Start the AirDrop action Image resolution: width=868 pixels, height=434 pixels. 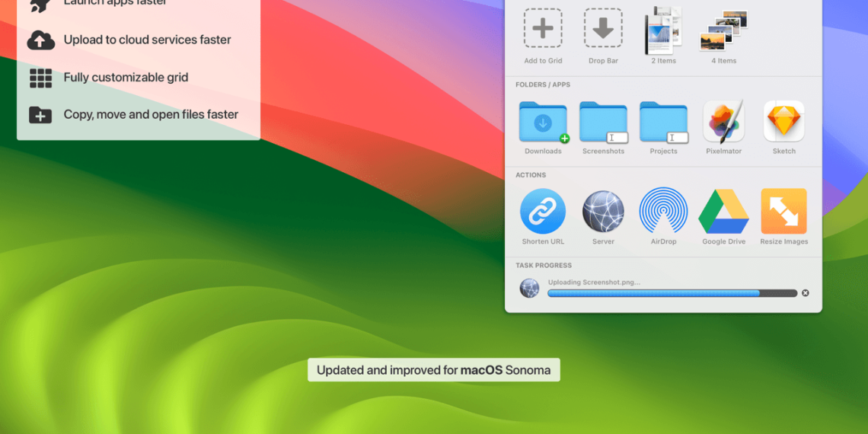pos(663,212)
